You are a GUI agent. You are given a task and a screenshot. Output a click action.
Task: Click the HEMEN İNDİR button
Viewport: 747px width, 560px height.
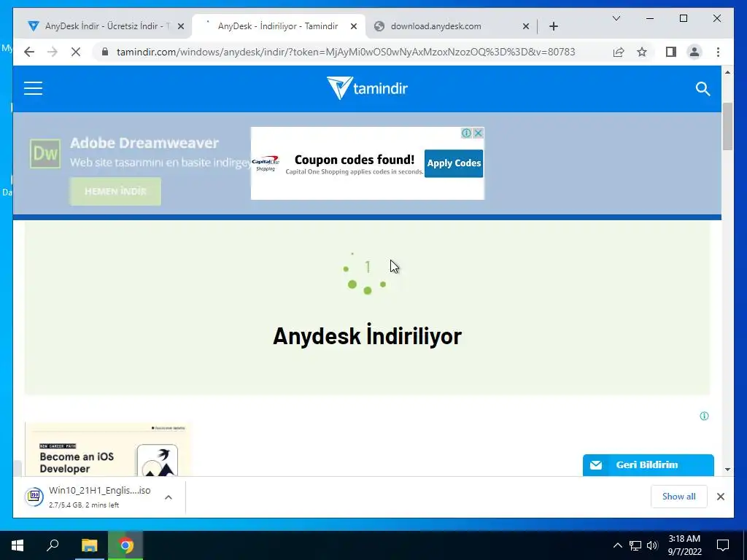[x=115, y=192]
